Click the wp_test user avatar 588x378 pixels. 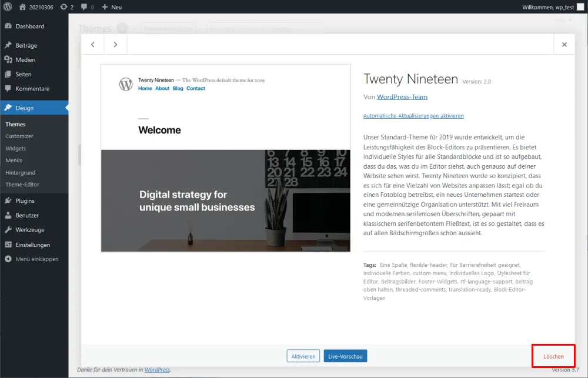580,7
